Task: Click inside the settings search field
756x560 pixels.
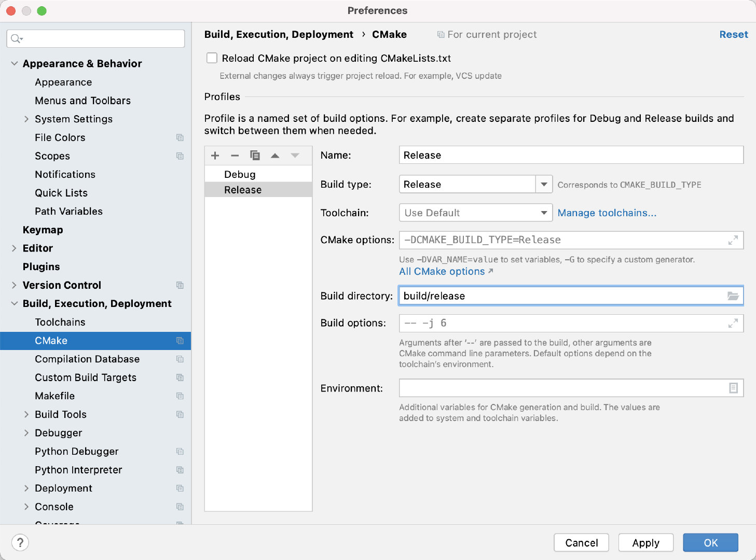Action: point(95,38)
